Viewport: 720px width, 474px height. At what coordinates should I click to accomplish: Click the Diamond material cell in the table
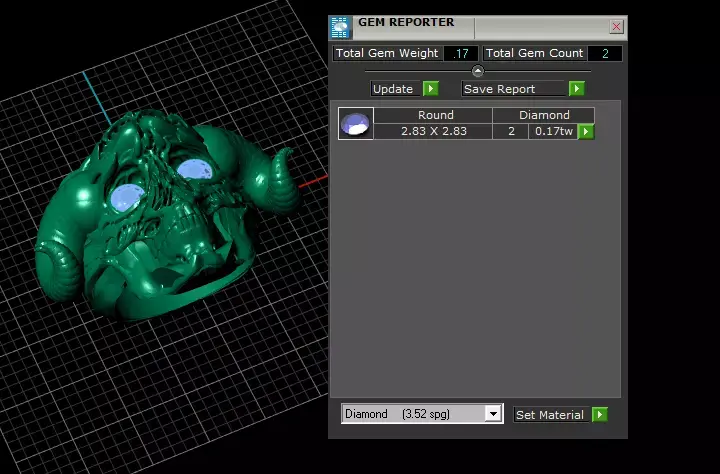tap(544, 115)
